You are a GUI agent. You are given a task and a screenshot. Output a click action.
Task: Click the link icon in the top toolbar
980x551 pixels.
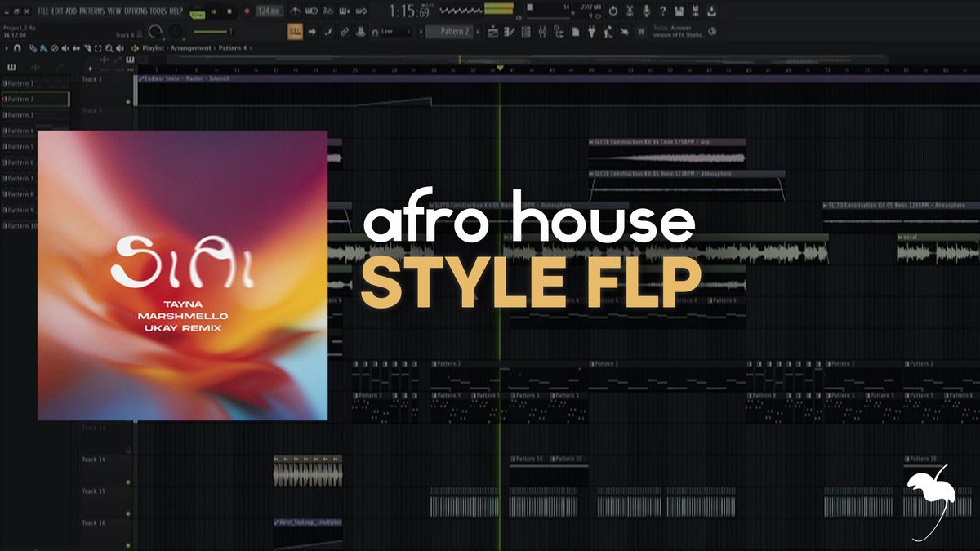coord(345,31)
